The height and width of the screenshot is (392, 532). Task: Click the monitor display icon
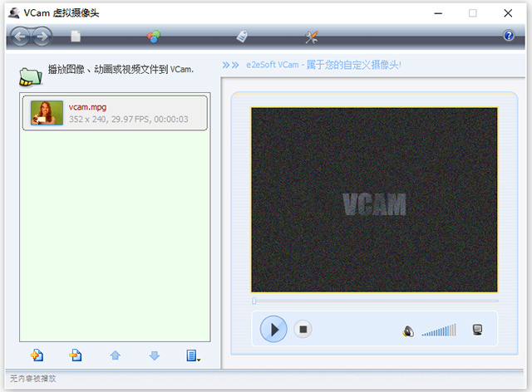pyautogui.click(x=477, y=330)
